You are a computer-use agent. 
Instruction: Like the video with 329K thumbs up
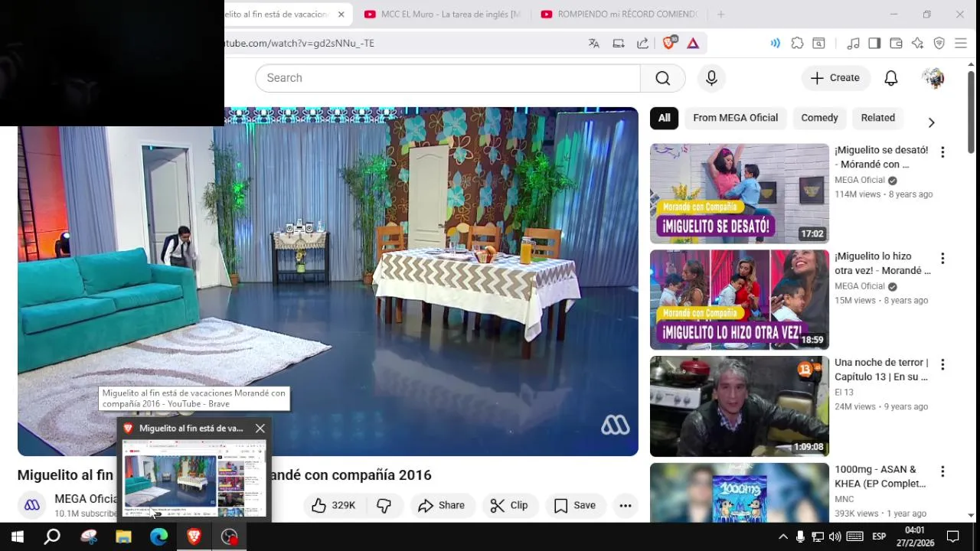[334, 505]
